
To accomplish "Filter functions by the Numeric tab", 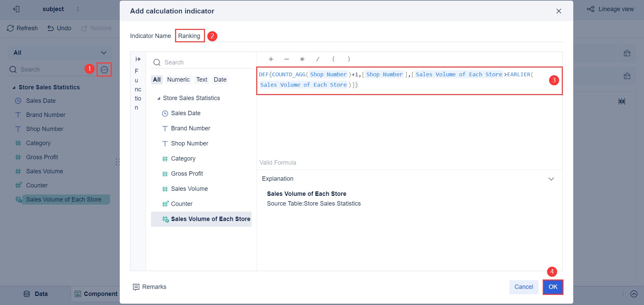I will click(178, 80).
